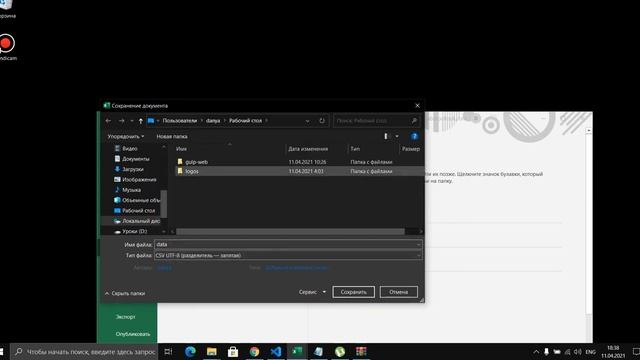
Task: Open File Explorer from the taskbar
Action: 211,351
